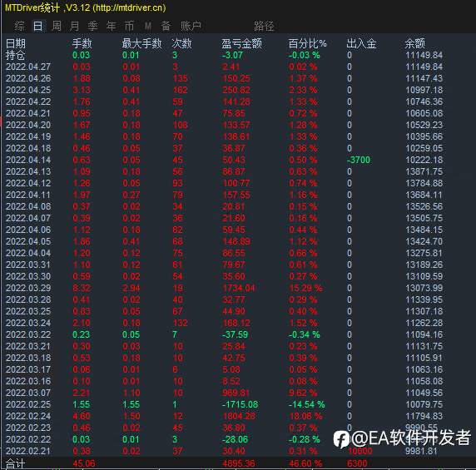
Task: Click the 2022.04.20 date cell
Action: pos(28,125)
